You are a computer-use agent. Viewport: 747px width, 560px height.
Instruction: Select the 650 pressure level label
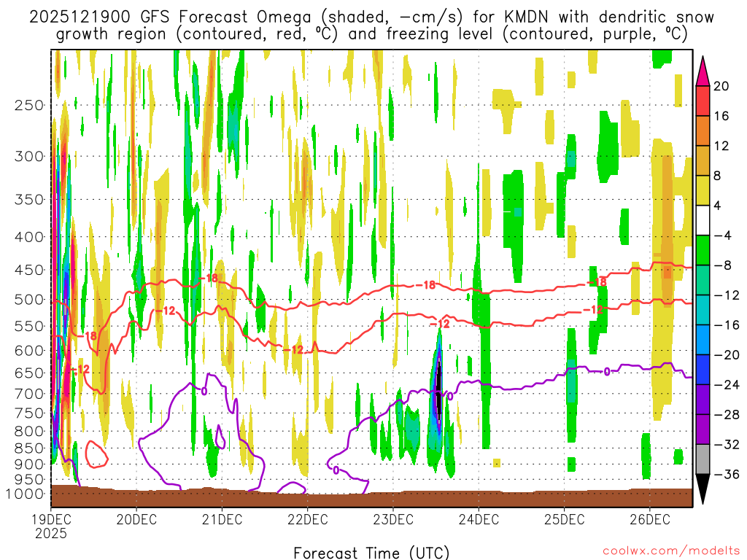[29, 373]
